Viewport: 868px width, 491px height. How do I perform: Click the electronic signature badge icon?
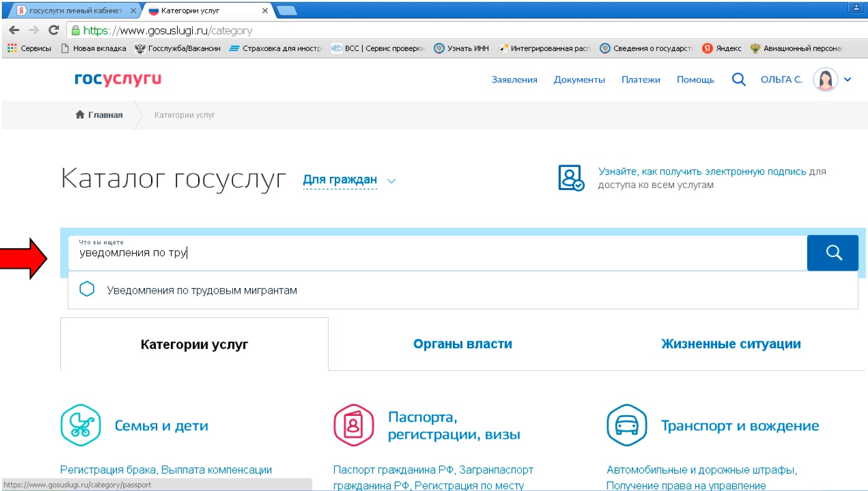coord(571,178)
